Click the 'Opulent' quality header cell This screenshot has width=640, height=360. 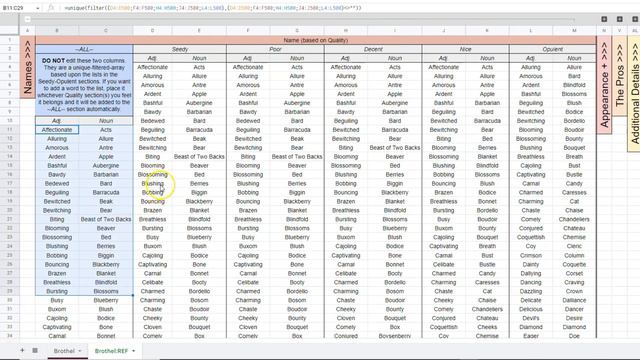coord(553,49)
